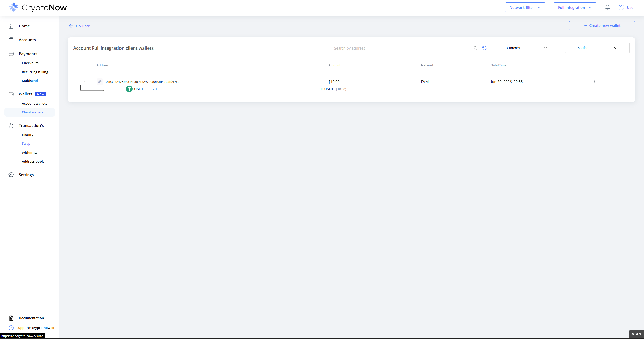Click the Jun 30, 2026, 22:55 date
Image resolution: width=644 pixels, height=339 pixels.
click(507, 82)
